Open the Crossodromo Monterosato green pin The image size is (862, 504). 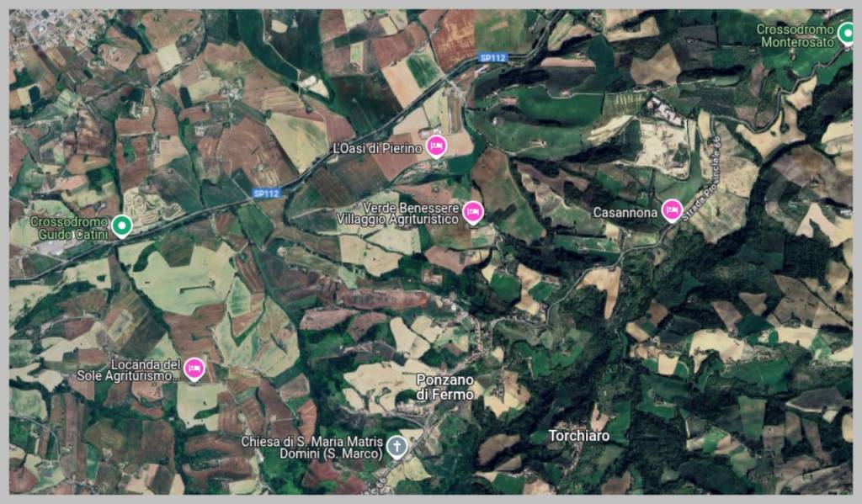pyautogui.click(x=847, y=34)
